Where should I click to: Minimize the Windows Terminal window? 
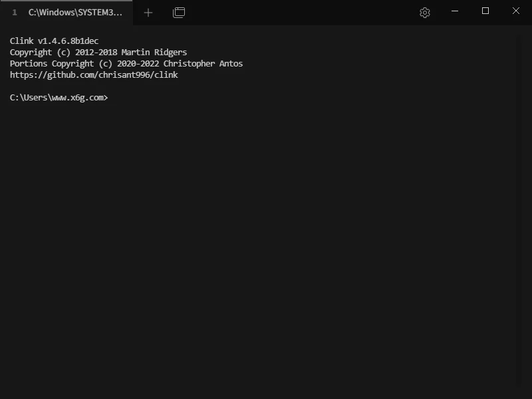click(x=455, y=12)
